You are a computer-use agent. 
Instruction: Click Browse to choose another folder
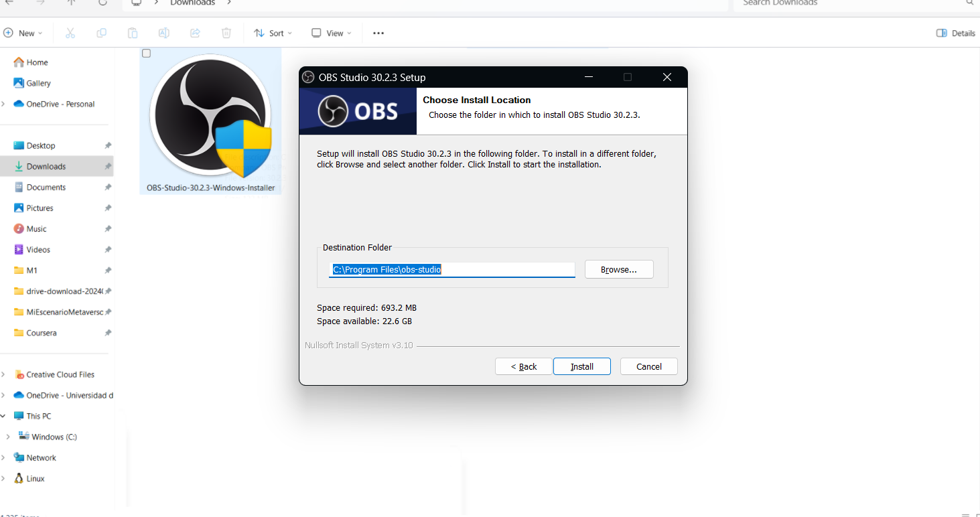(x=619, y=269)
